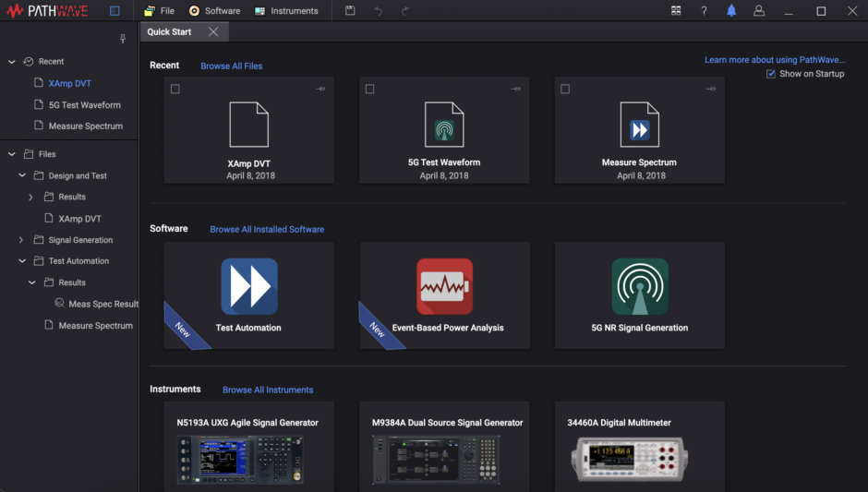
Task: Switch to the Quick Start tab
Action: [x=169, y=31]
